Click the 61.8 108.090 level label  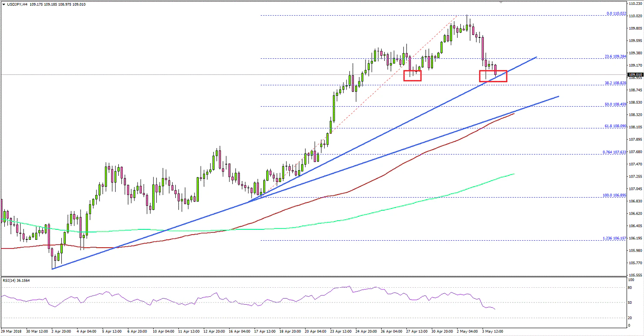click(614, 125)
